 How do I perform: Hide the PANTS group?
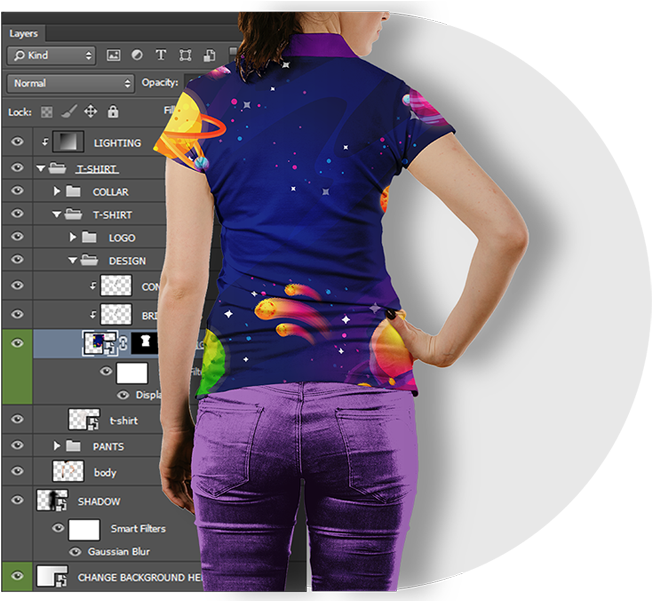[x=17, y=445]
